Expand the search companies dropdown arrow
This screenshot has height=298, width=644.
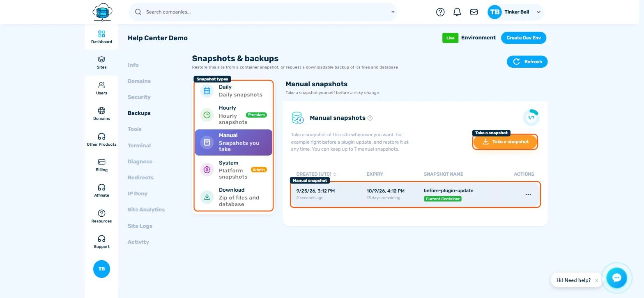tap(393, 12)
